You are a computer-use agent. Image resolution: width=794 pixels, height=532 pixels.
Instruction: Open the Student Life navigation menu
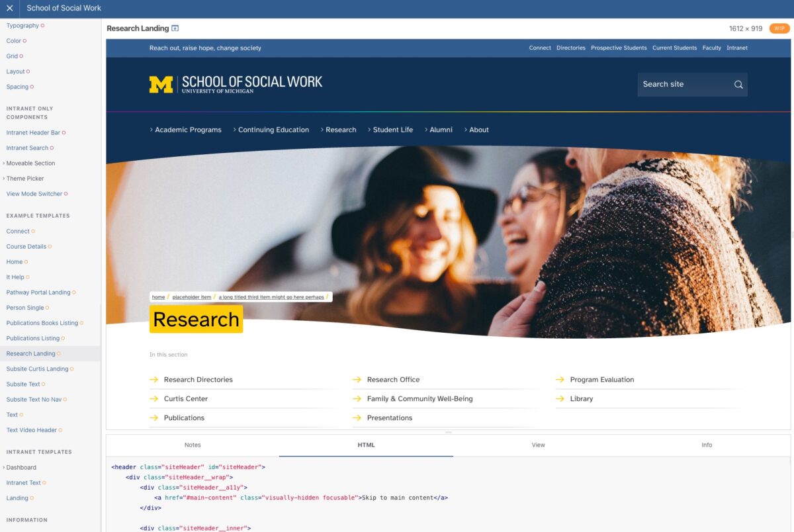(x=390, y=130)
